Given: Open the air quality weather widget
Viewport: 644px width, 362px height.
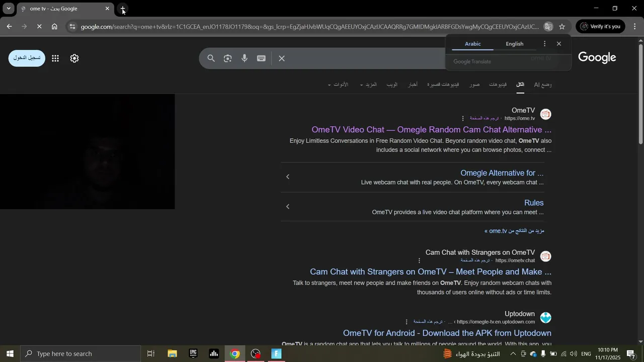Looking at the screenshot, I should (x=471, y=354).
